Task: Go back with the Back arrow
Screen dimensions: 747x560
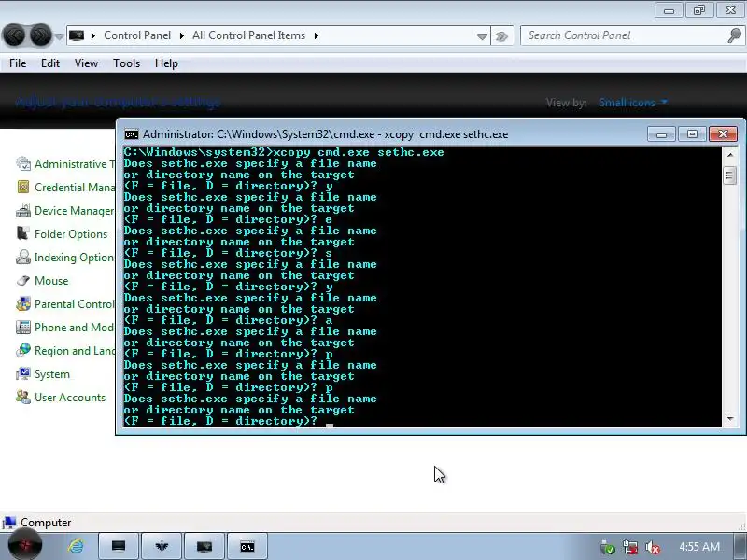Action: (x=14, y=35)
